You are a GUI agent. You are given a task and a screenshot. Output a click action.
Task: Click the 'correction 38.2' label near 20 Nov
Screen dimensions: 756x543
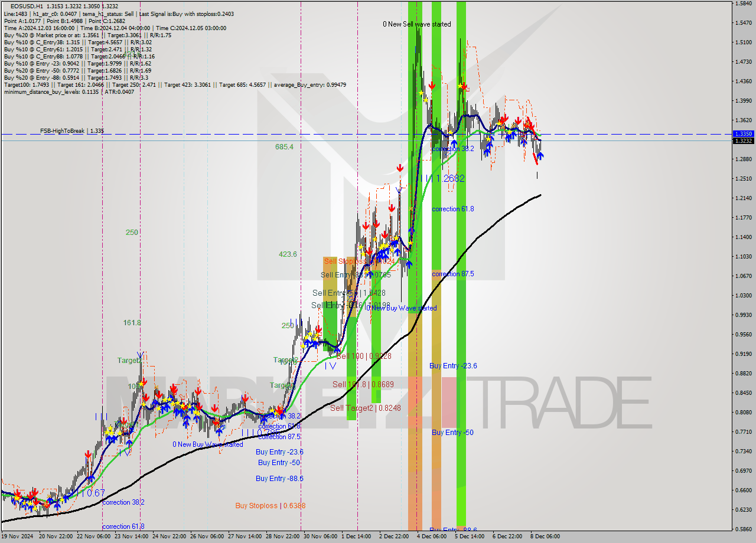click(x=123, y=502)
